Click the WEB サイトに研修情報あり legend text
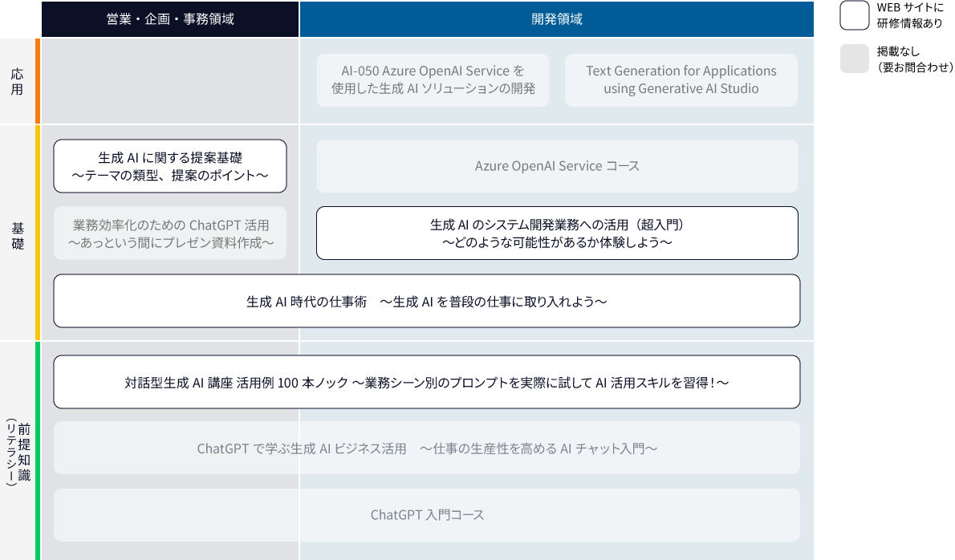 click(910, 15)
